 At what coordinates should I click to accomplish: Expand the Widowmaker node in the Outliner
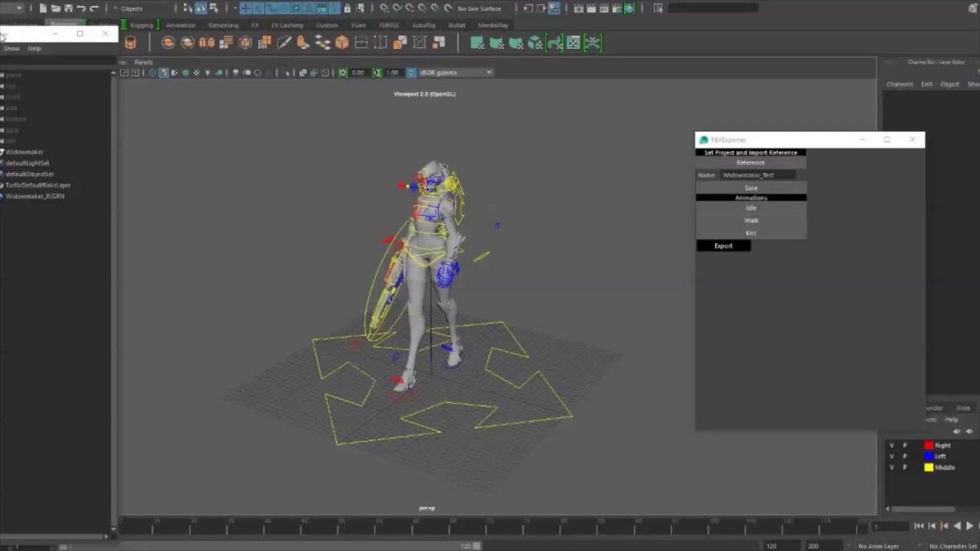[x=3, y=152]
